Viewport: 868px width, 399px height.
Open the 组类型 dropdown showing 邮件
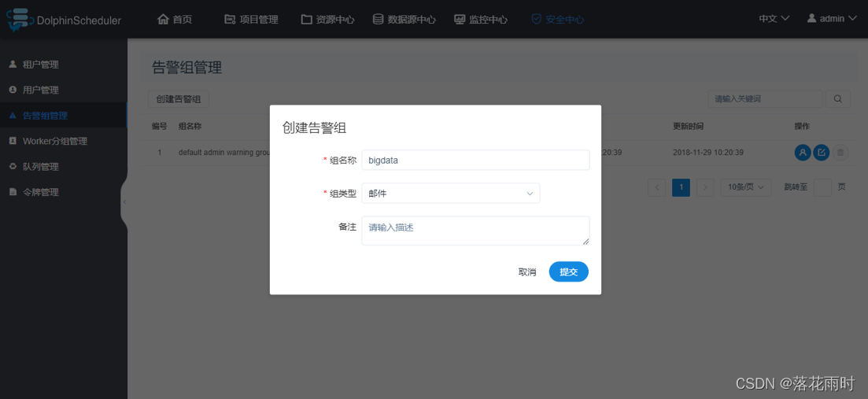click(451, 193)
